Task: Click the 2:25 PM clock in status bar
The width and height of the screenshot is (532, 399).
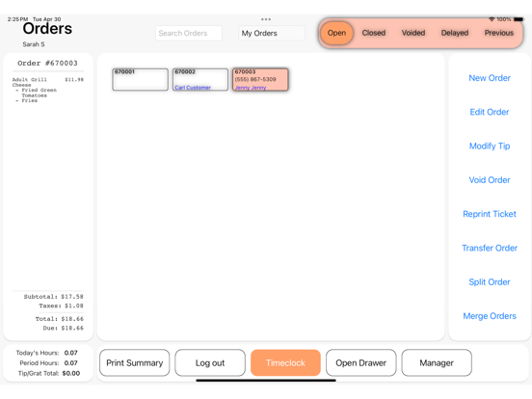Action: (x=17, y=19)
